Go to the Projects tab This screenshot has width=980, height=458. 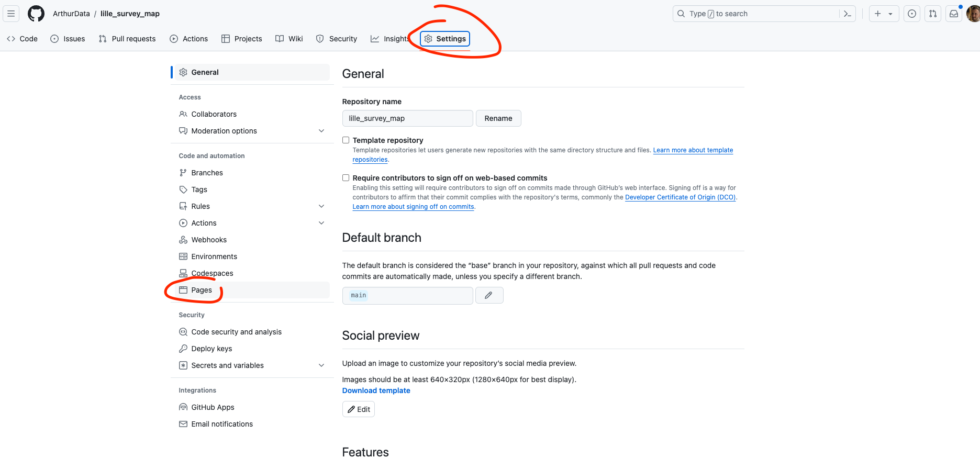click(x=242, y=39)
